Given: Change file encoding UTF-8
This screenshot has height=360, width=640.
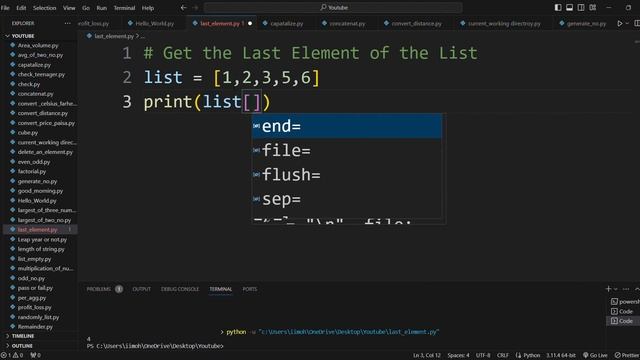Looking at the screenshot, I should point(483,356).
